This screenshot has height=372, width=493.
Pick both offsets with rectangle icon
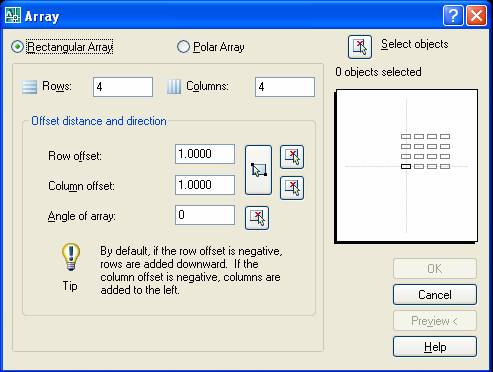(258, 170)
